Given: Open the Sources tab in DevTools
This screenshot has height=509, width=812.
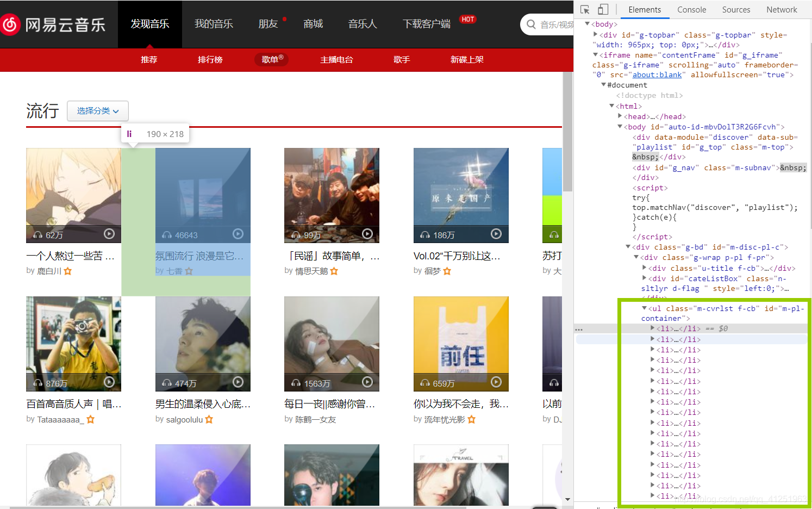Looking at the screenshot, I should click(736, 10).
